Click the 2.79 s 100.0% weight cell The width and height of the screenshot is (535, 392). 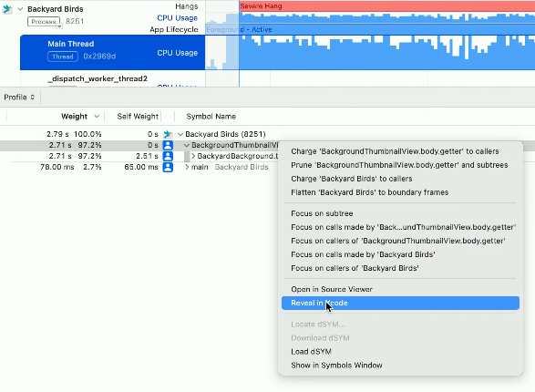pos(74,134)
